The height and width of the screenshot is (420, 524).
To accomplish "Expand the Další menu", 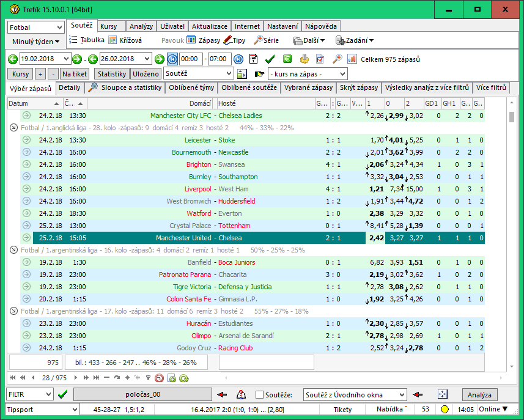I will tap(309, 40).
